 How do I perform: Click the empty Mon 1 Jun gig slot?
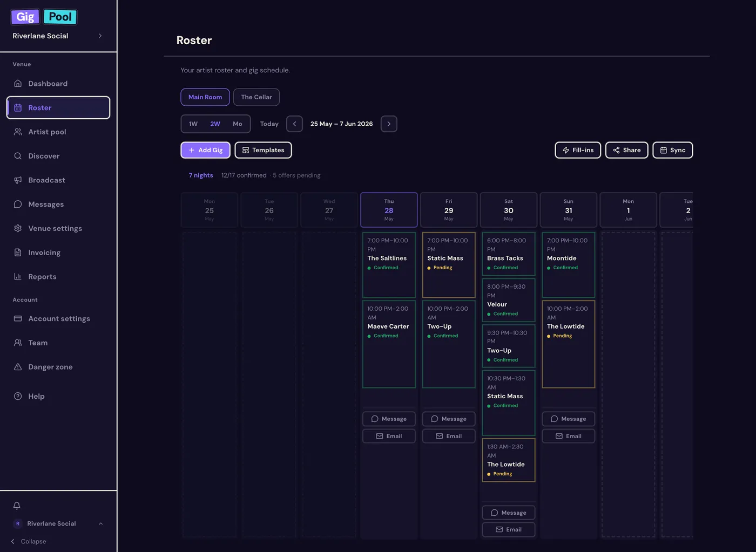click(629, 385)
